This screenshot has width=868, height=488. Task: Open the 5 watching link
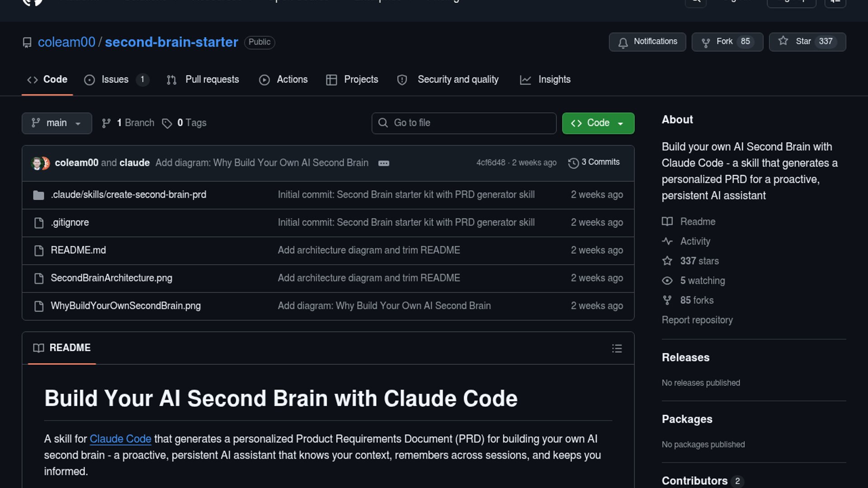click(702, 281)
